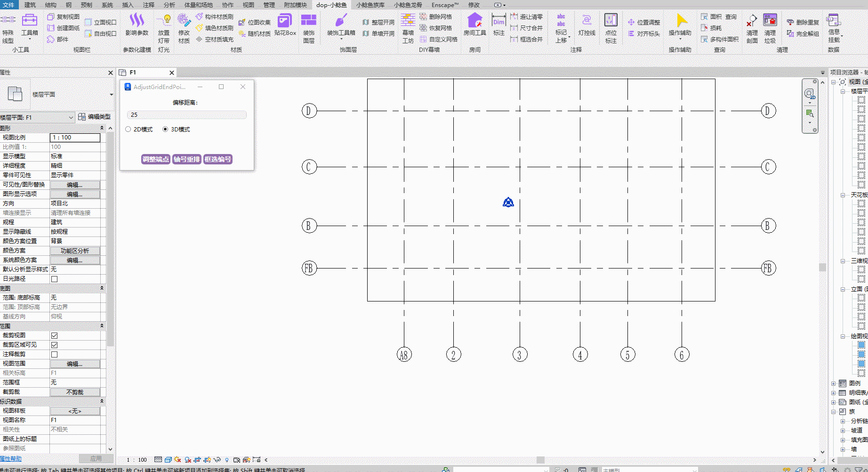The image size is (868, 472).
Task: Click the 偏移距离 input field
Action: (186, 115)
